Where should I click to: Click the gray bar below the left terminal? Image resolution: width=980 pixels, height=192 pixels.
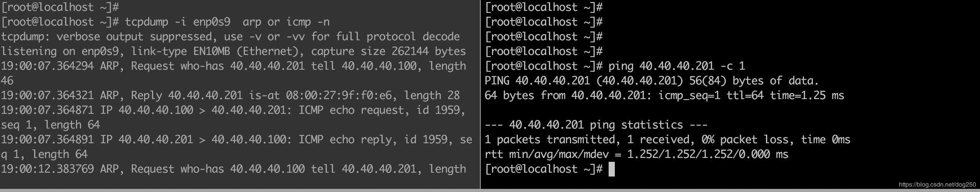click(240, 190)
